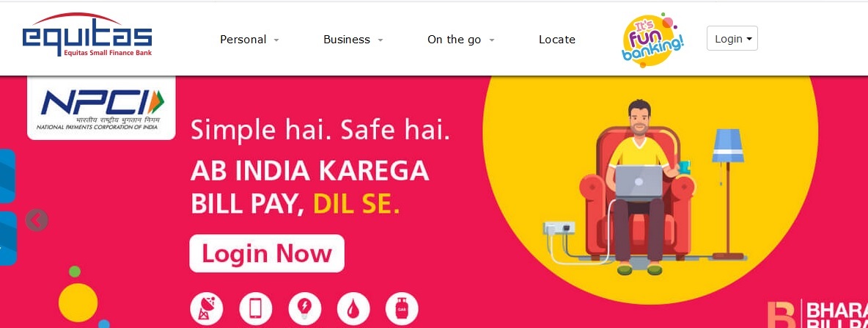Select the satellite dish DTH bill icon

pos(207,309)
